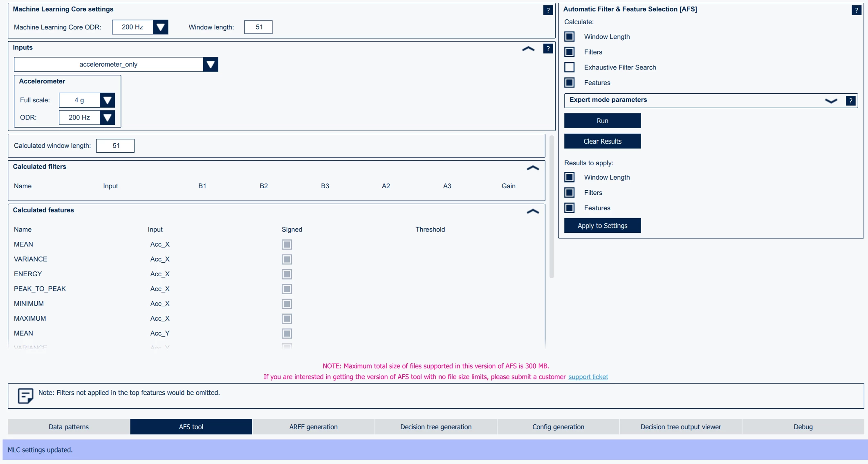The width and height of the screenshot is (868, 464).
Task: Click the PEAK_TO_PEAK feature name
Action: coord(40,289)
